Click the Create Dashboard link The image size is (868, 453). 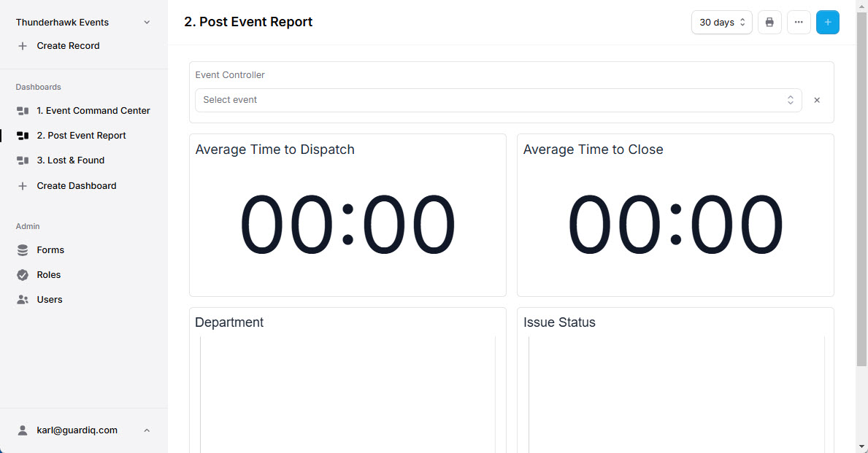[77, 186]
